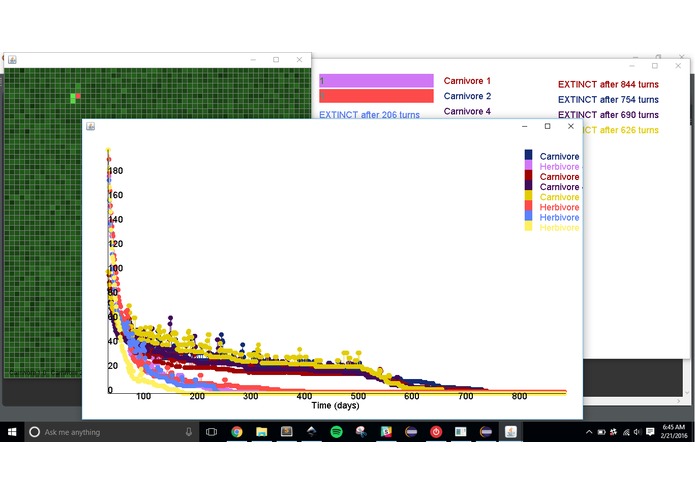Click 'EXTINCT after 626 turns' text
Image resolution: width=695 pixels, height=494 pixels.
pos(621,130)
